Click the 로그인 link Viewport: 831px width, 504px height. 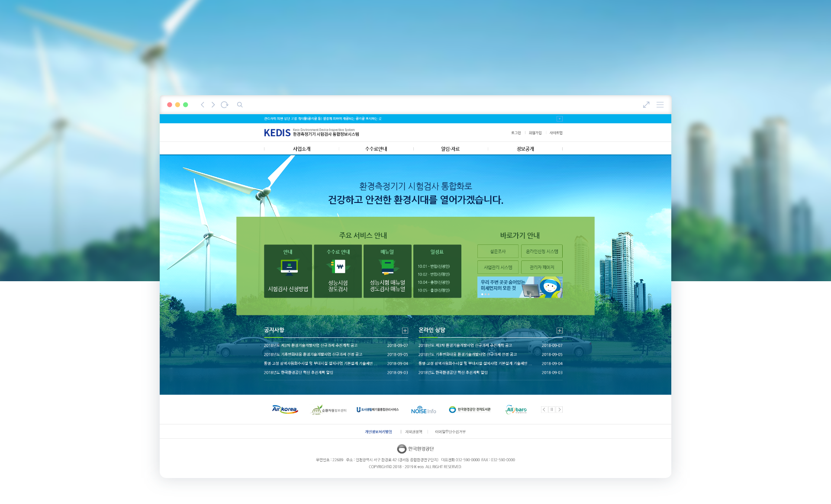coord(516,133)
